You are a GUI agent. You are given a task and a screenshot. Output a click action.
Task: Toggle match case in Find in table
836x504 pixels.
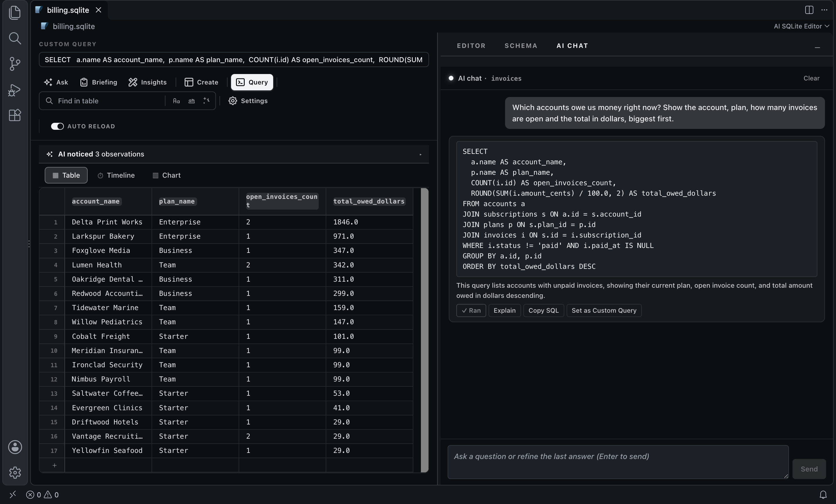(x=176, y=101)
